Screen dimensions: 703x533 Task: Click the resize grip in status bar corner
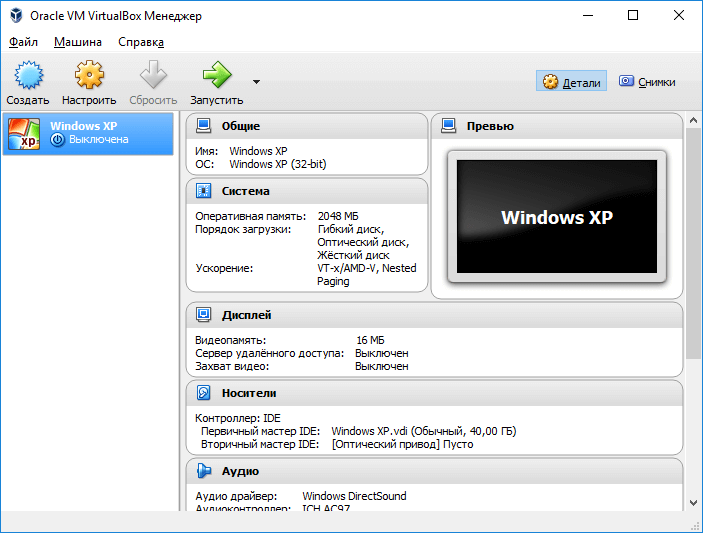(696, 526)
